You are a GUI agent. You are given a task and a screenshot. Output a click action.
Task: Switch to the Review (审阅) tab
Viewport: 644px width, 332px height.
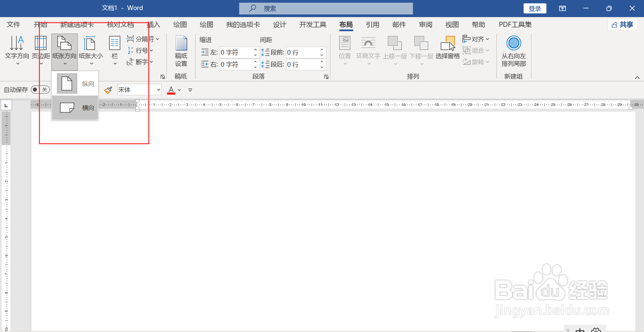pos(425,24)
